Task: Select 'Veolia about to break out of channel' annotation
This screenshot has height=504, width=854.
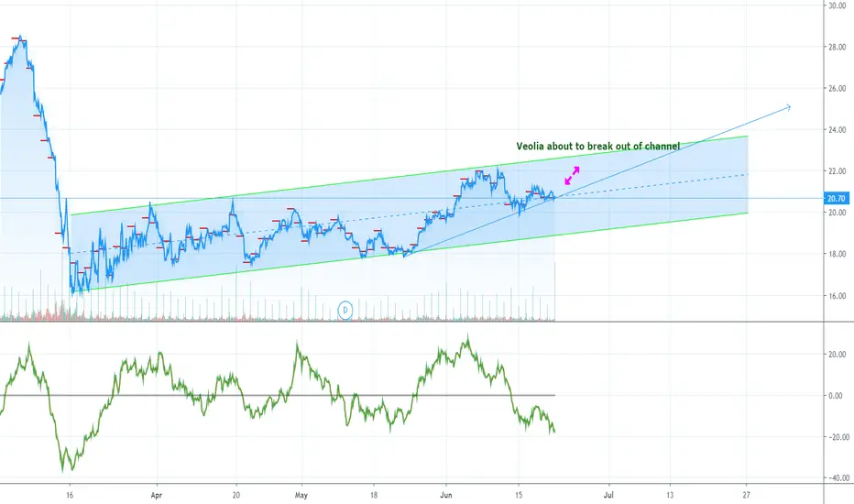Action: click(598, 146)
